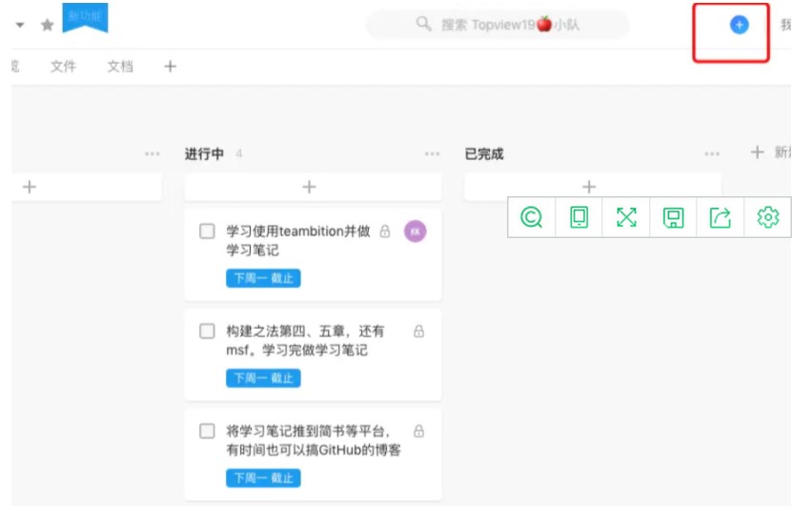Star this project with the star icon
The height and width of the screenshot is (523, 812).
47,25
